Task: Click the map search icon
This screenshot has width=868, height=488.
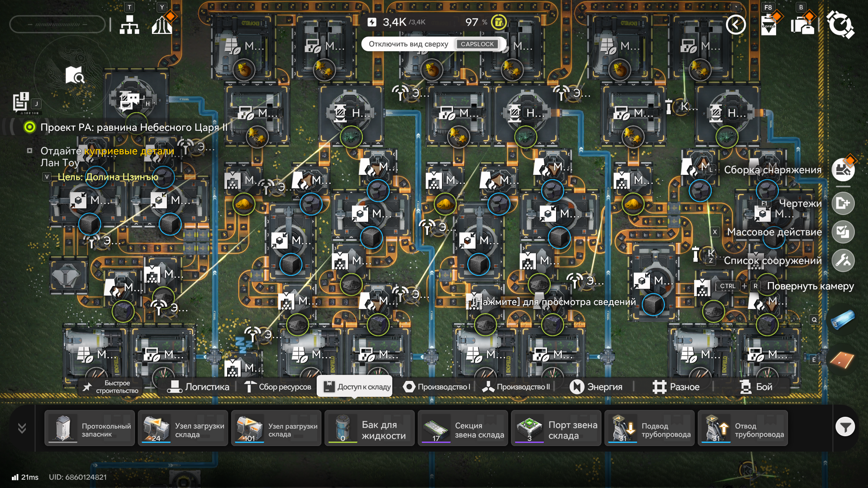Action: (75, 75)
